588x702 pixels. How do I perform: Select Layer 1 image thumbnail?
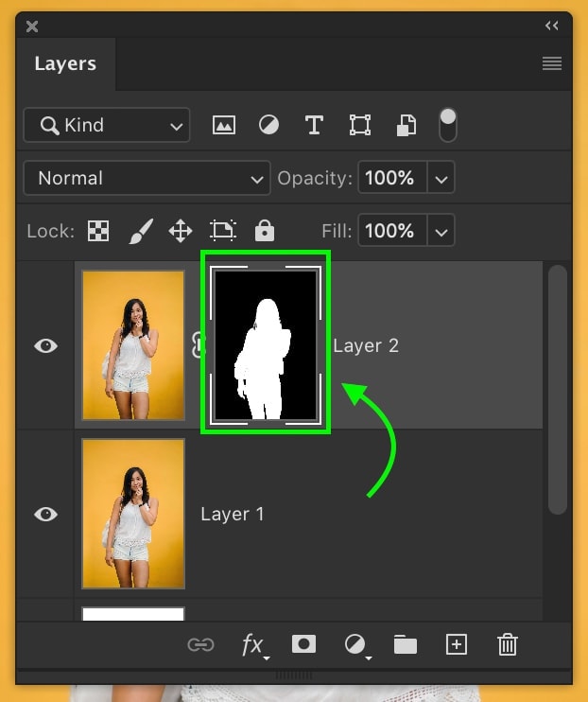coord(133,514)
